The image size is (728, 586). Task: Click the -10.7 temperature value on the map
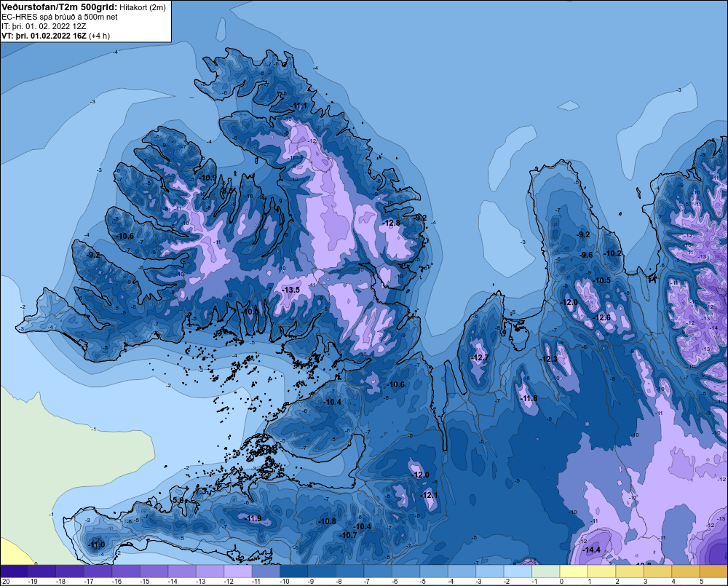click(348, 535)
